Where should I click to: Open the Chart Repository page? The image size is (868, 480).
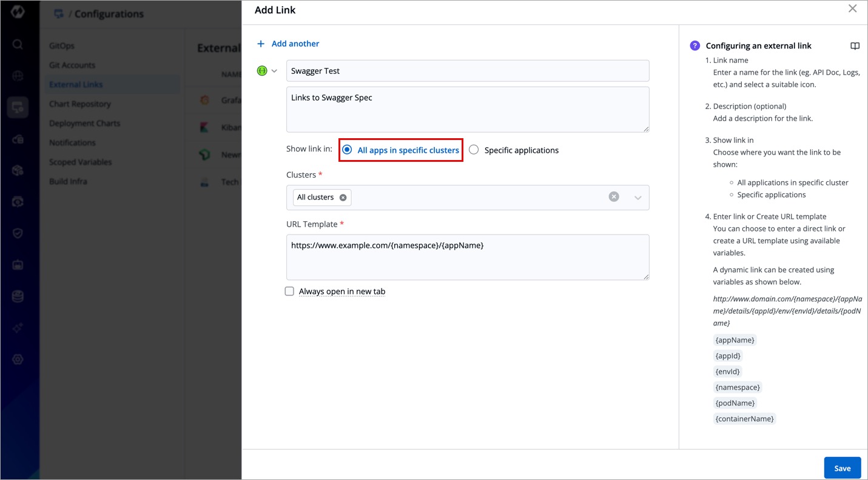80,104
